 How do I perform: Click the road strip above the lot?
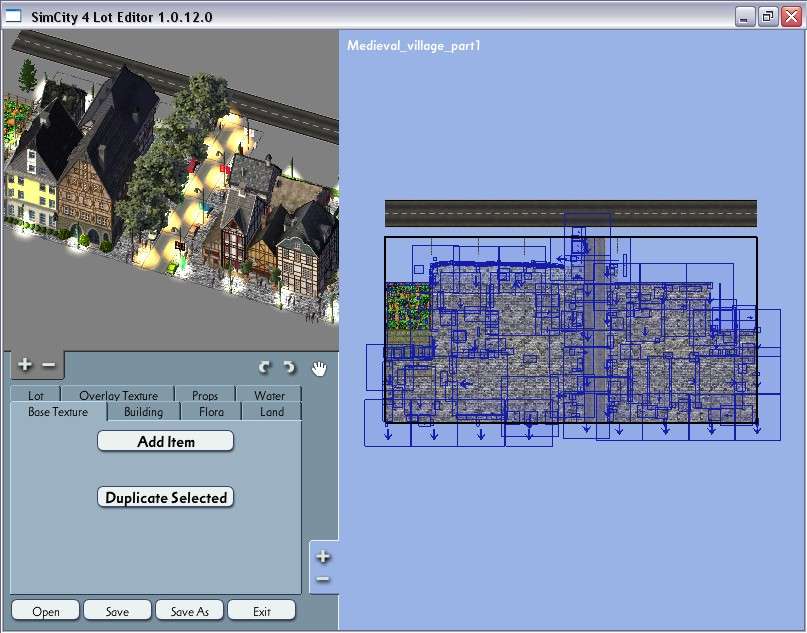coord(571,214)
